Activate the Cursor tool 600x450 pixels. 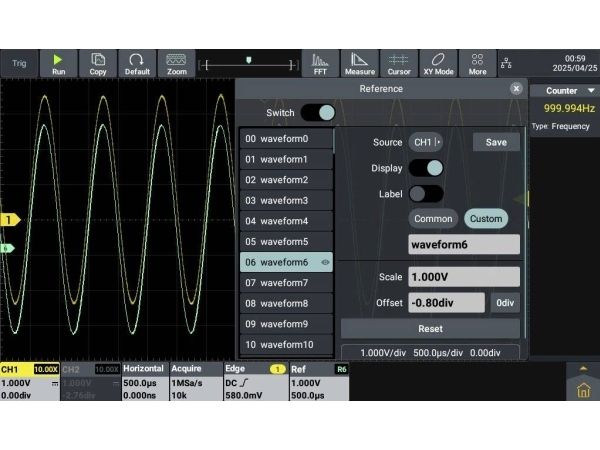click(x=399, y=64)
